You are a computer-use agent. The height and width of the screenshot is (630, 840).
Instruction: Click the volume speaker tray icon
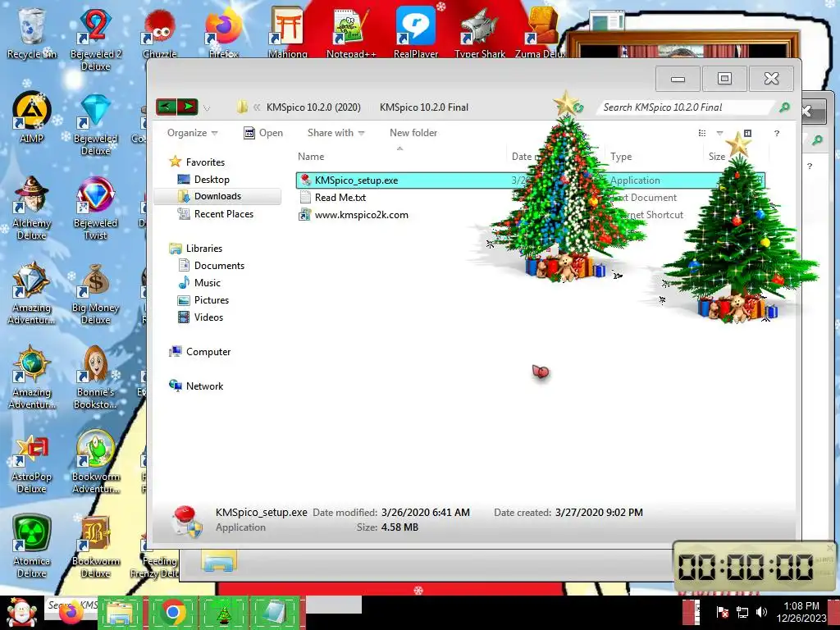[761, 612]
